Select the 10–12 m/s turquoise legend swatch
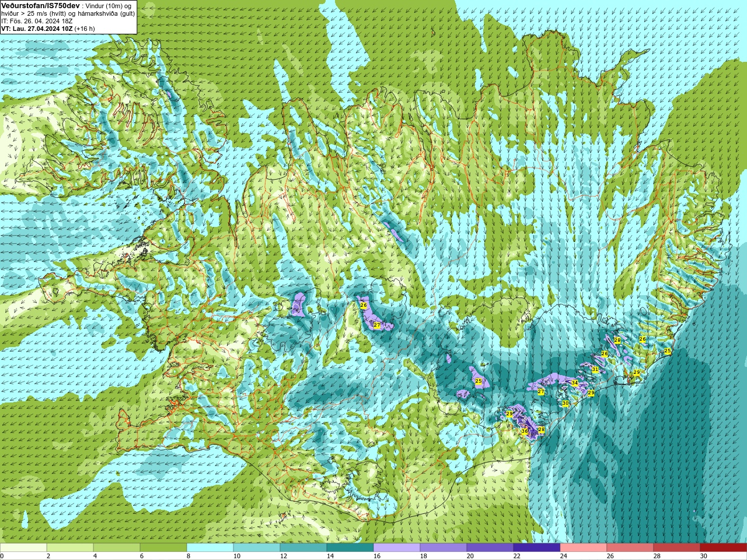The width and height of the screenshot is (747, 560). 257,548
